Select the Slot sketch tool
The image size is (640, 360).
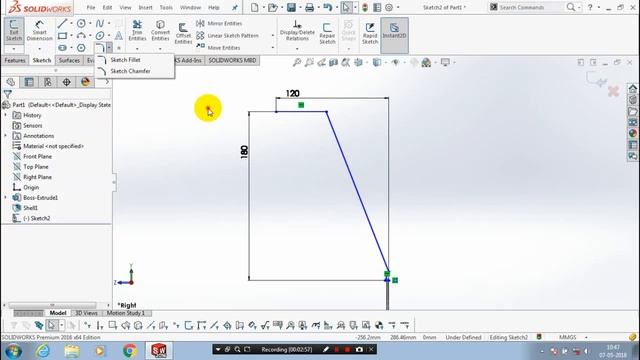pyautogui.click(x=62, y=48)
